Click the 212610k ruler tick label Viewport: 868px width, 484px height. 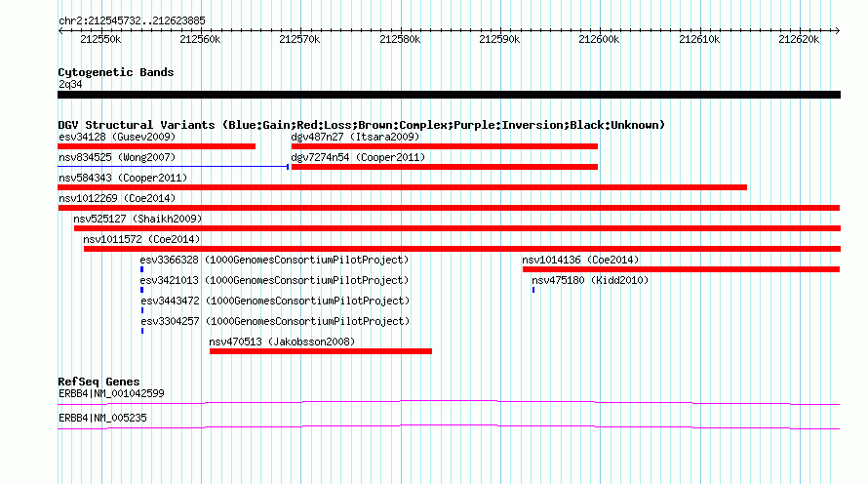click(699, 39)
